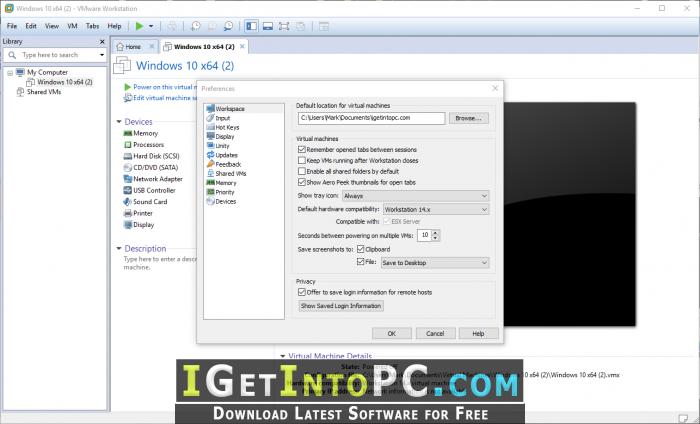Open Save to Desktop dropdown

coord(435,263)
